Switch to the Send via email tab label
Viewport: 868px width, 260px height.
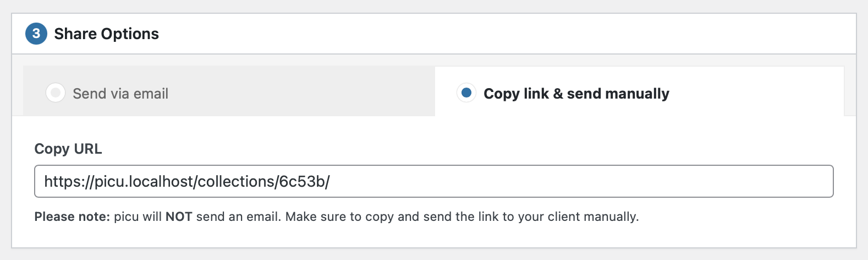120,94
